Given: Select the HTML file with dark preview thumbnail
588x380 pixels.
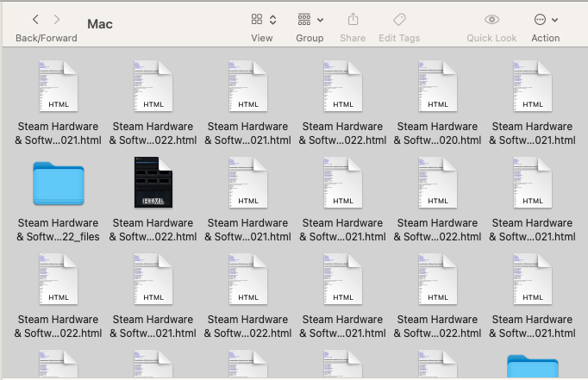Looking at the screenshot, I should point(153,183).
